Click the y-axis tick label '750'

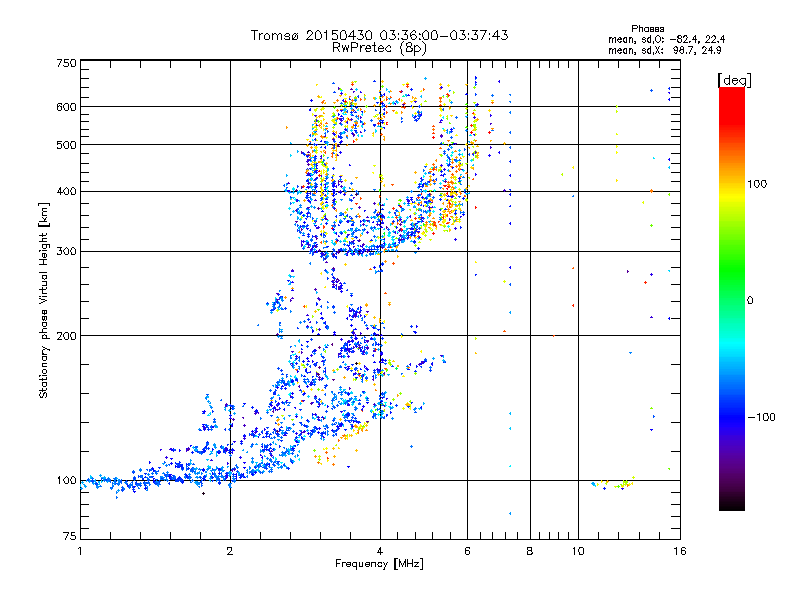coord(66,63)
